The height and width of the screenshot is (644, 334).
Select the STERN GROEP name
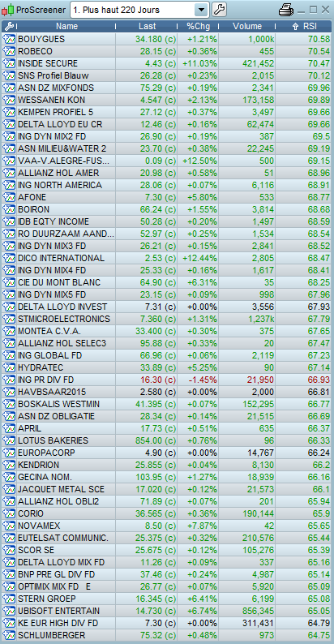pyautogui.click(x=47, y=599)
